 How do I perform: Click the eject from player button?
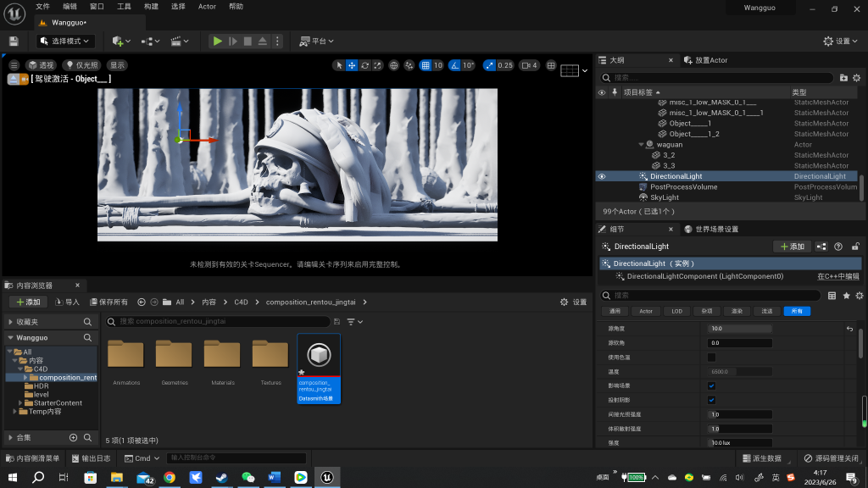pos(263,42)
